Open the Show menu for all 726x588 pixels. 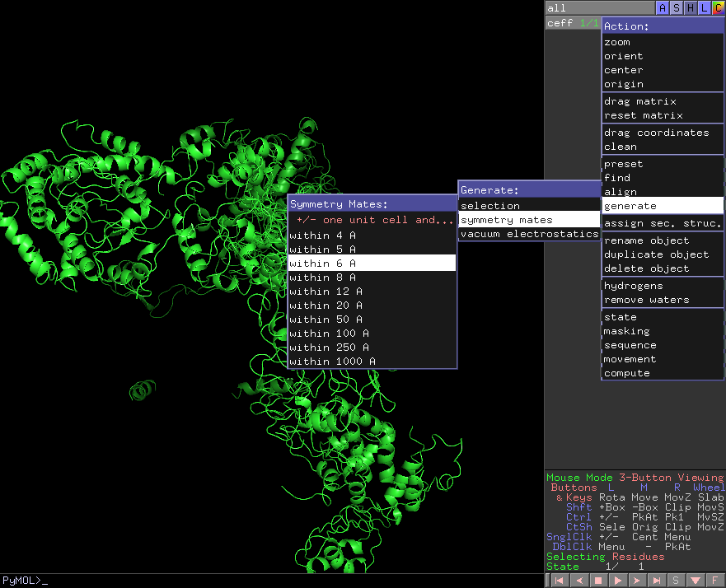pos(677,8)
